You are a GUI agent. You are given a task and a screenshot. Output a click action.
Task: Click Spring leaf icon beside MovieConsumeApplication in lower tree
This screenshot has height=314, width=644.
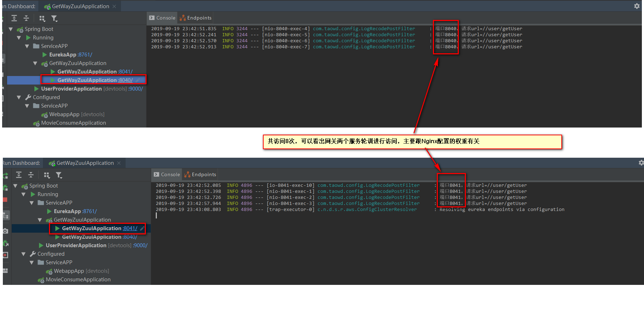(x=41, y=280)
